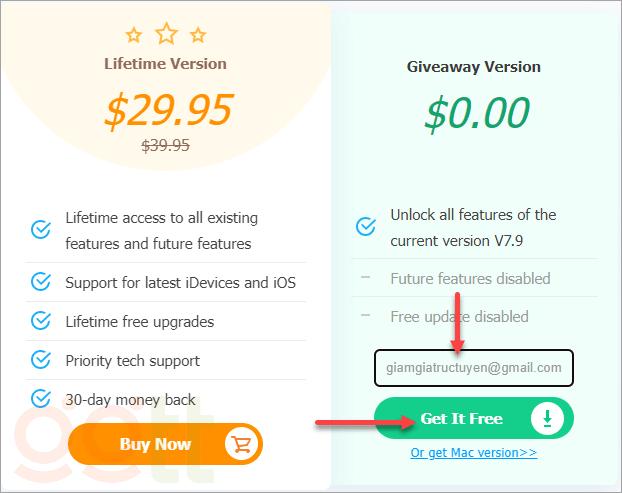Image resolution: width=622 pixels, height=493 pixels.
Task: Click check icon beside Lifetime access to features
Action: click(41, 230)
